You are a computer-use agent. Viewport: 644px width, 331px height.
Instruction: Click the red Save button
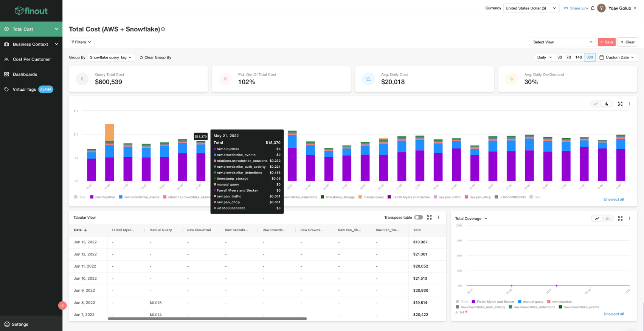tap(607, 42)
